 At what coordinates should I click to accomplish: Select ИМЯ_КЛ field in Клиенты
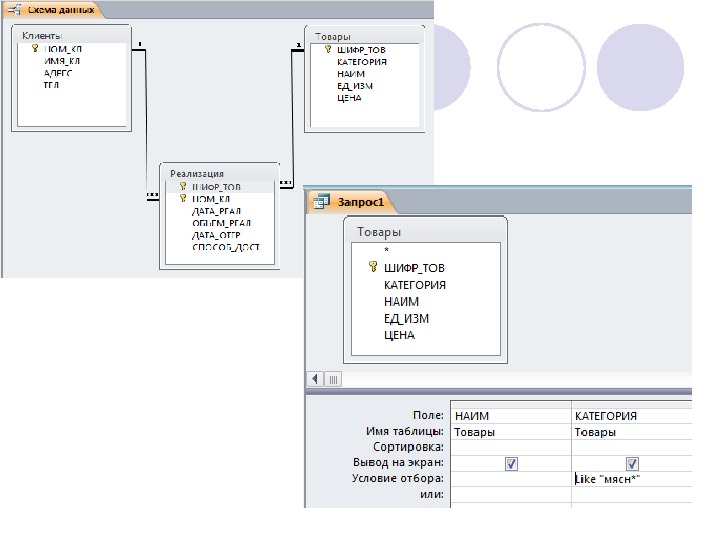62,61
